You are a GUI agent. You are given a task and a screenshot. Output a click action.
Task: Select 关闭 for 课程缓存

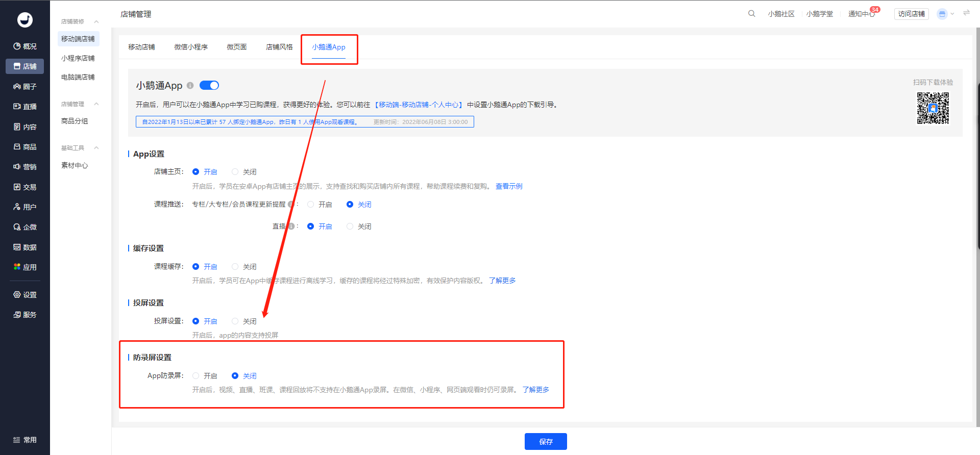[235, 267]
